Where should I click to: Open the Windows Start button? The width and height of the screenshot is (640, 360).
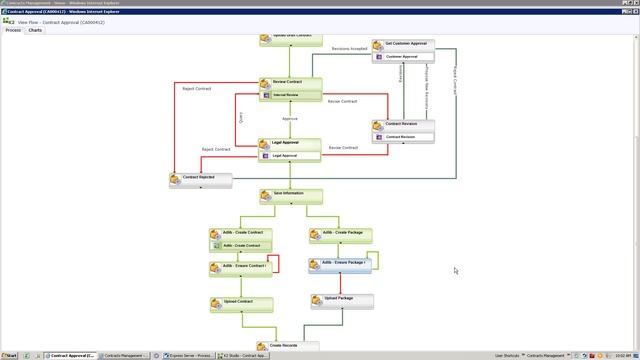[9, 356]
